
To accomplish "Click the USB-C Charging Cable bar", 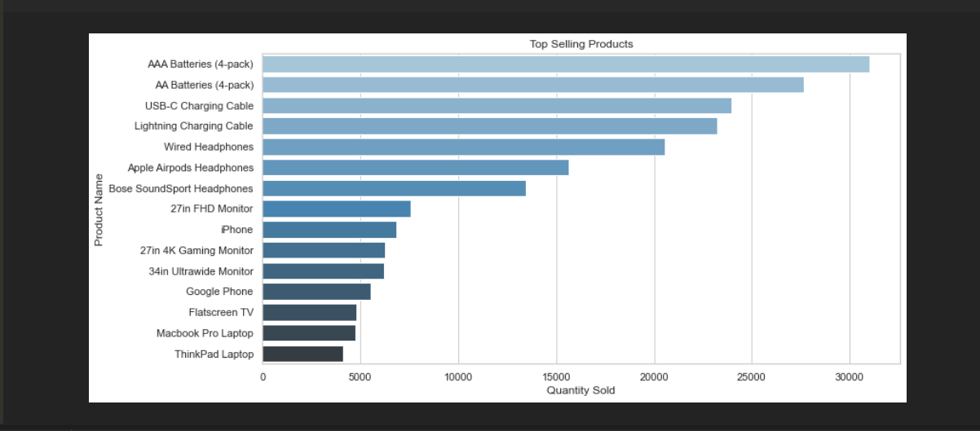I will click(x=497, y=106).
